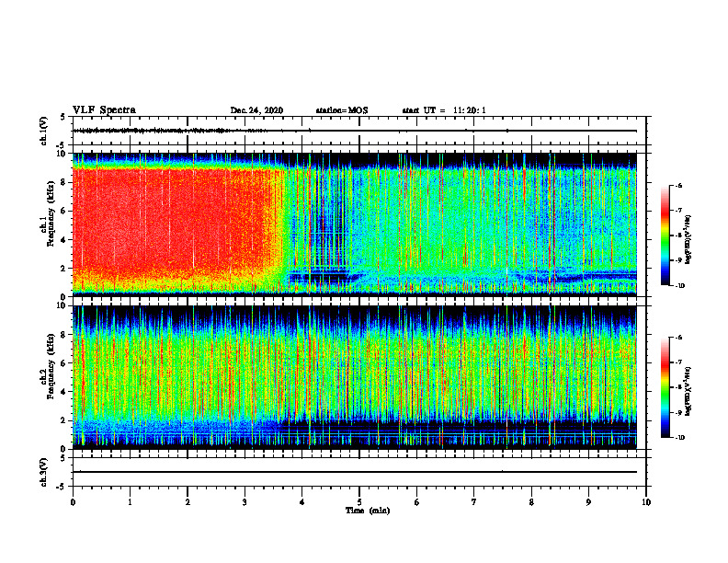Click the "2" kHz tick on ch.1 frequency axis
Viewport: 728px width, 563px height.
63,269
